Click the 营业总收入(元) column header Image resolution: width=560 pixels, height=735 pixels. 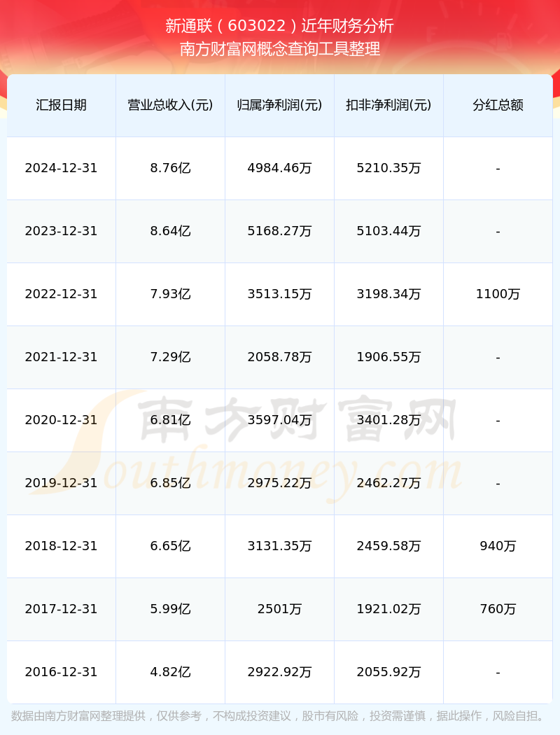170,105
